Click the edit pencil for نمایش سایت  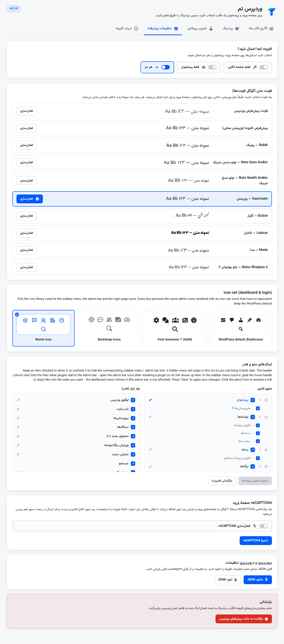pyautogui.click(x=18, y=454)
